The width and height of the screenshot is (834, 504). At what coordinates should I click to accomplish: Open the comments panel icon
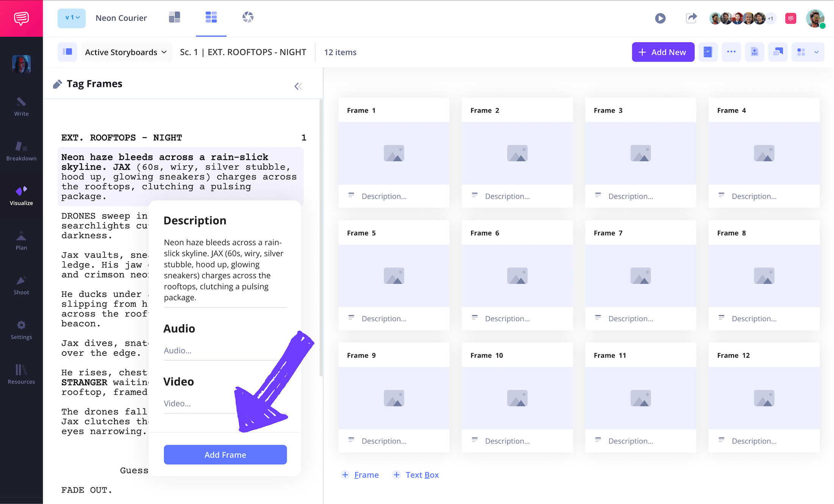pos(778,52)
